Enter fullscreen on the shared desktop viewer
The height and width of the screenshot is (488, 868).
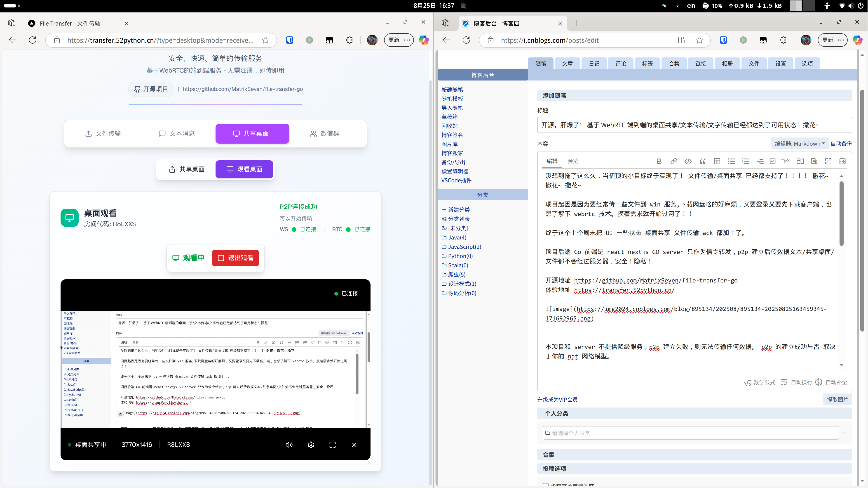point(332,445)
